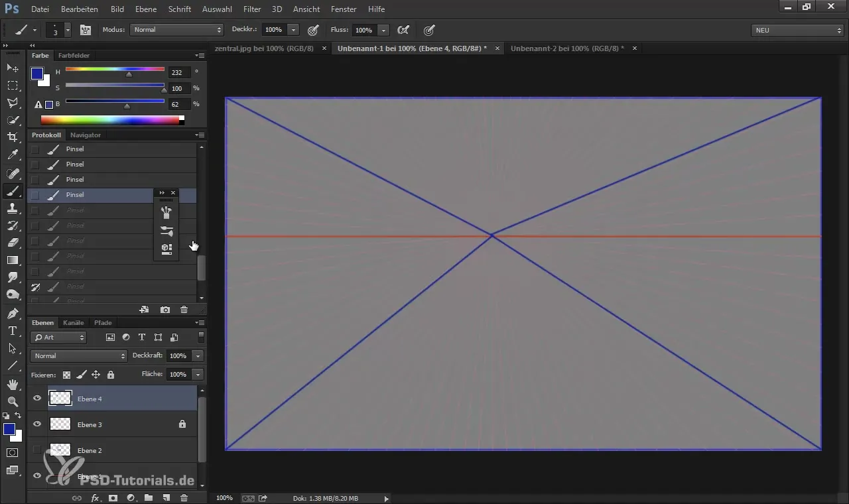Select the Smudge tool
849x504 pixels.
coord(13,277)
